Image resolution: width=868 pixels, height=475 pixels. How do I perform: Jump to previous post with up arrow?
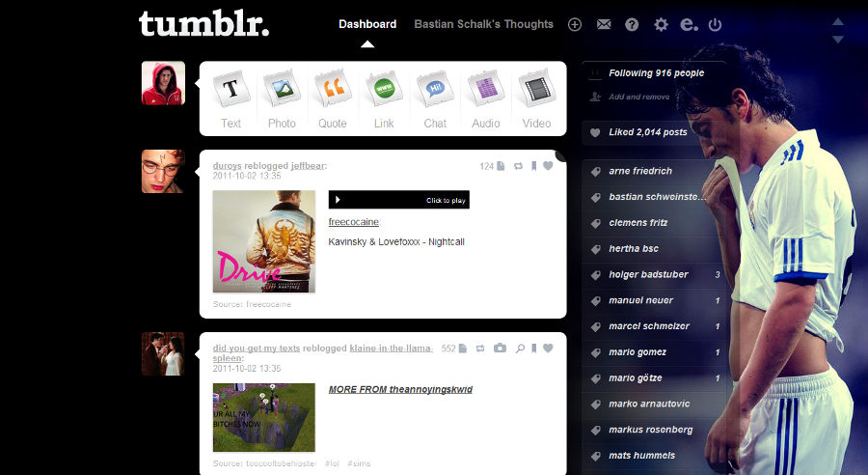[838, 21]
